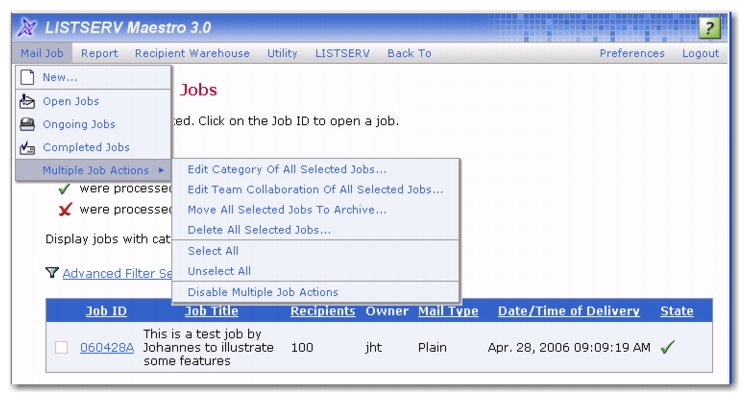Tick the checkbox for job 060428A
749x404 pixels.
click(x=61, y=347)
